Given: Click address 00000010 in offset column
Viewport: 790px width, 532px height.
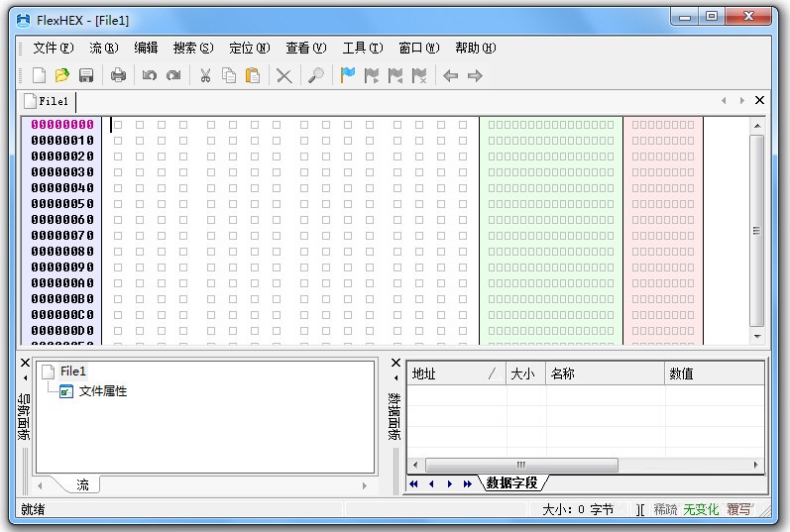Looking at the screenshot, I should point(62,141).
